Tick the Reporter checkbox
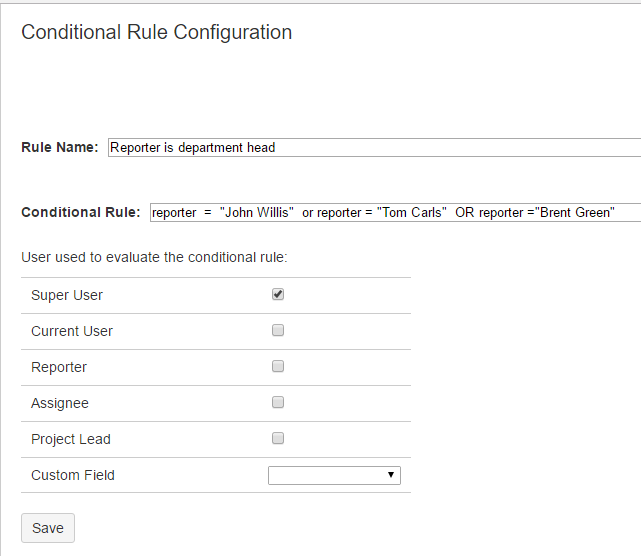This screenshot has height=556, width=641. point(278,367)
